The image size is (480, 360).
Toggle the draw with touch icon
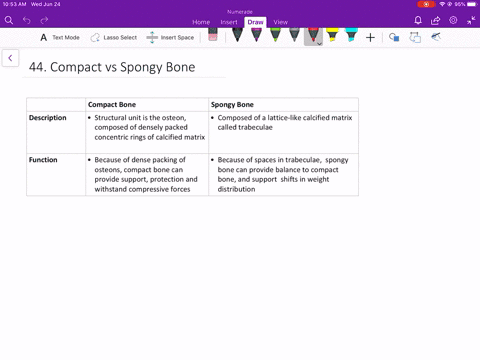coord(436,36)
